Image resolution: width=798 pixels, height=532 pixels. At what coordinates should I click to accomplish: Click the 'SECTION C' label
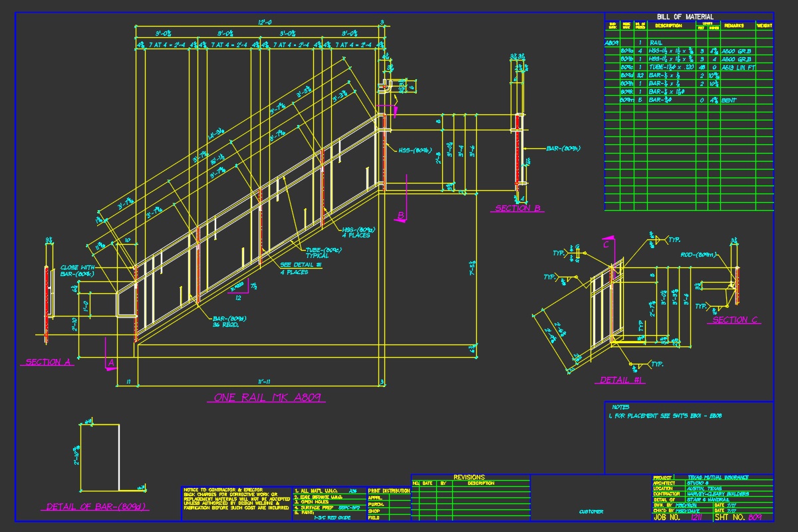735,320
